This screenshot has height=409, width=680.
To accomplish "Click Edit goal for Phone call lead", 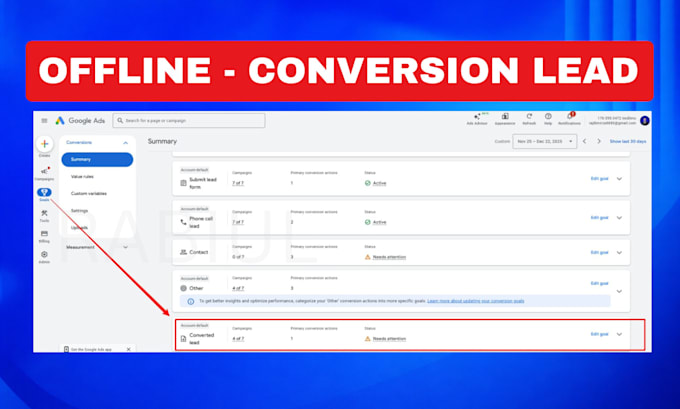I will [599, 218].
